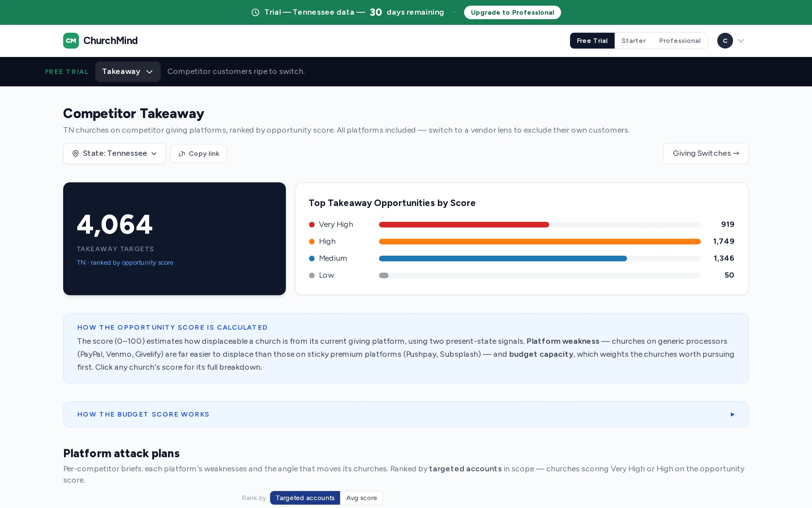
Task: Click the ChurchMind brand name
Action: pos(111,41)
